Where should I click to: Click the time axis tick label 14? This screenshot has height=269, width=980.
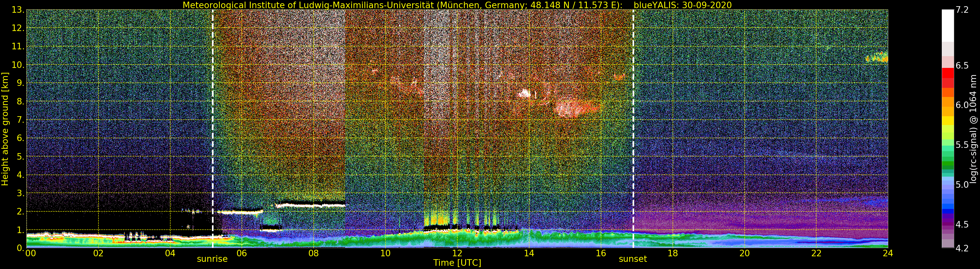click(x=529, y=253)
